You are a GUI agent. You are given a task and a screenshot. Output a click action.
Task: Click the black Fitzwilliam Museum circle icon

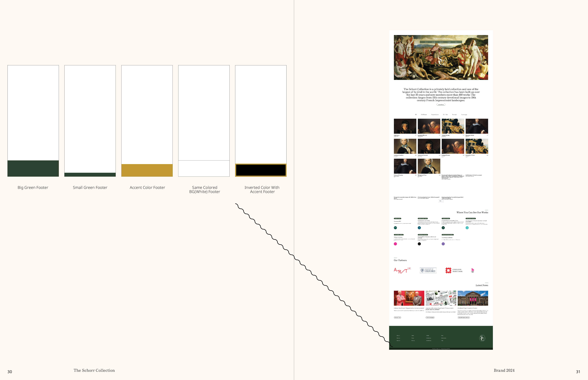pyautogui.click(x=419, y=244)
